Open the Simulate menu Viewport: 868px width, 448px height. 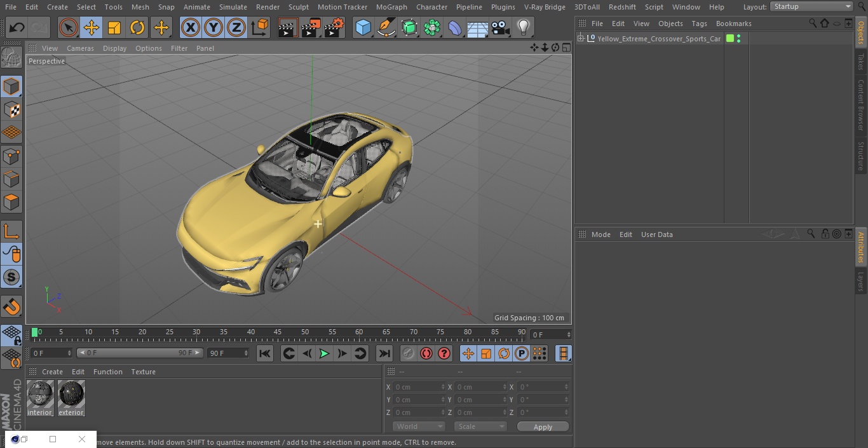point(233,7)
